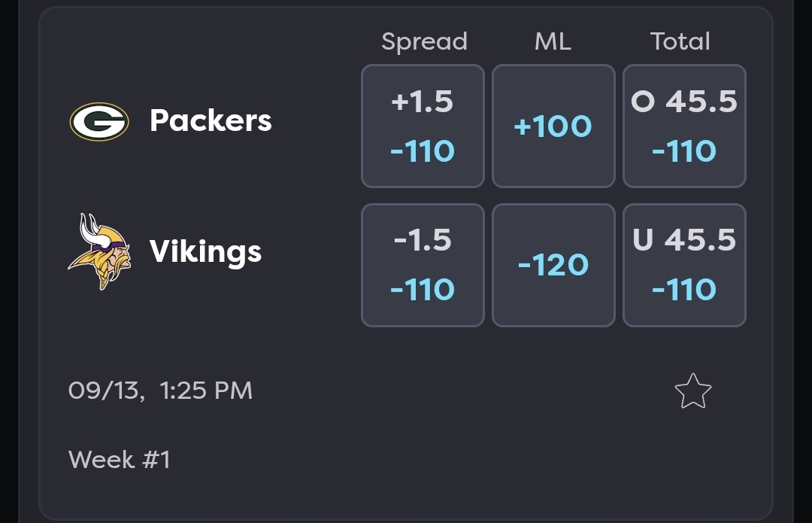Pick the Under 45.5 total
Screen dimensions: 812x523
click(x=684, y=265)
